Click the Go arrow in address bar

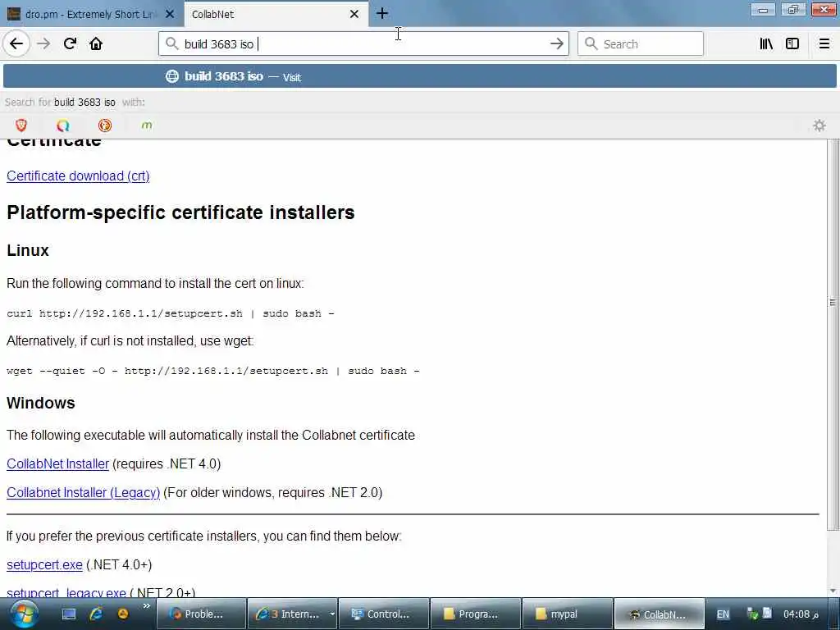click(x=557, y=43)
